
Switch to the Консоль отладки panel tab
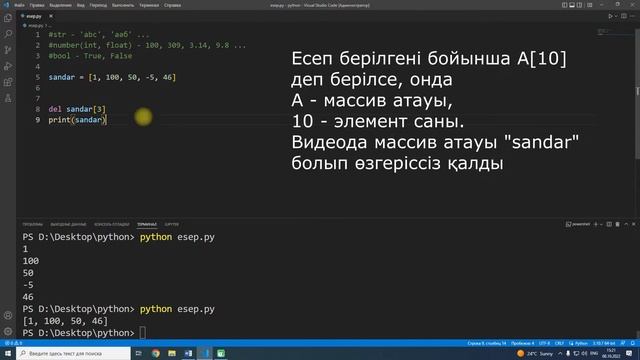pyautogui.click(x=111, y=224)
